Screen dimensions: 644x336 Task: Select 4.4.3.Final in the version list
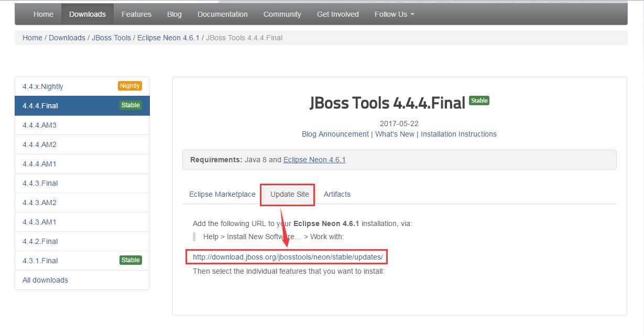[x=82, y=183]
